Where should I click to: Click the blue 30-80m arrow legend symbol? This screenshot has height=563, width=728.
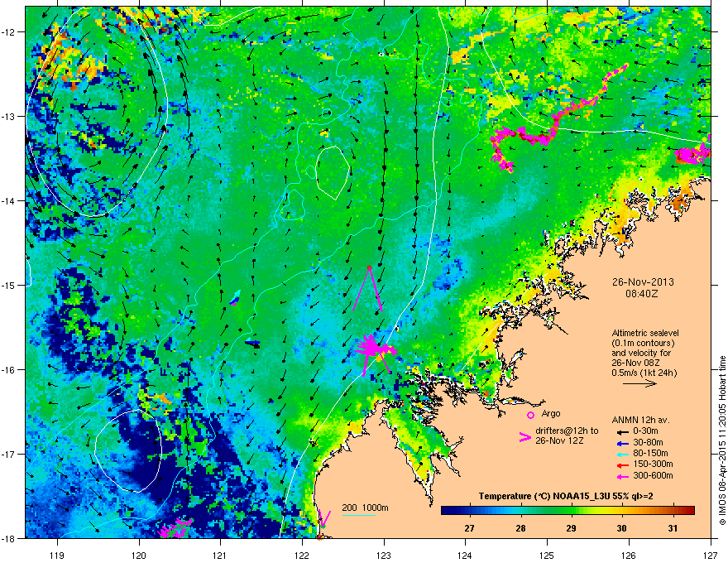[x=621, y=442]
